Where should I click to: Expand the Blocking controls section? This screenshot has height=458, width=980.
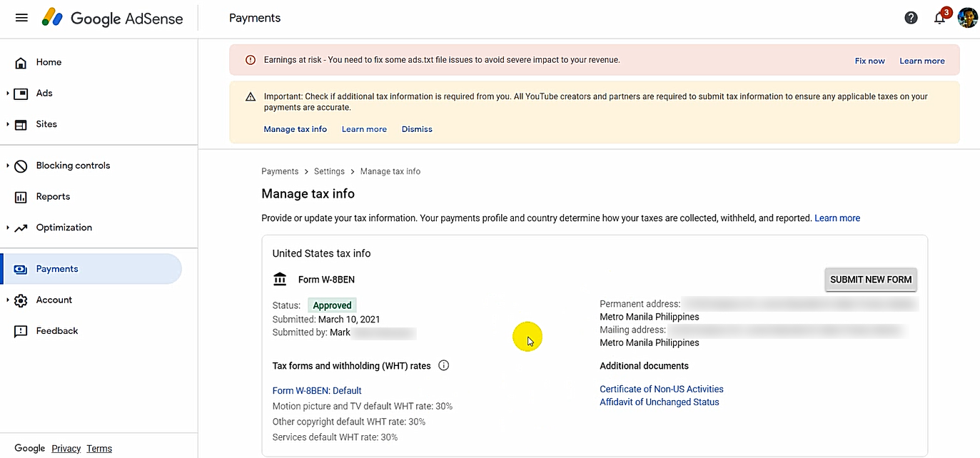[x=8, y=166]
